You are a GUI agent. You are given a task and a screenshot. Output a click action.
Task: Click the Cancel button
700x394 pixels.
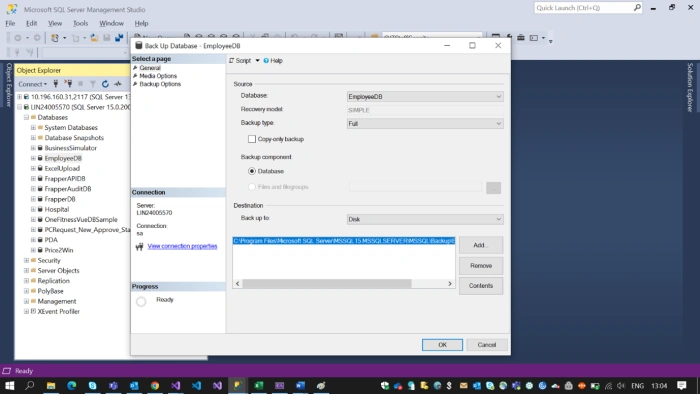(487, 344)
